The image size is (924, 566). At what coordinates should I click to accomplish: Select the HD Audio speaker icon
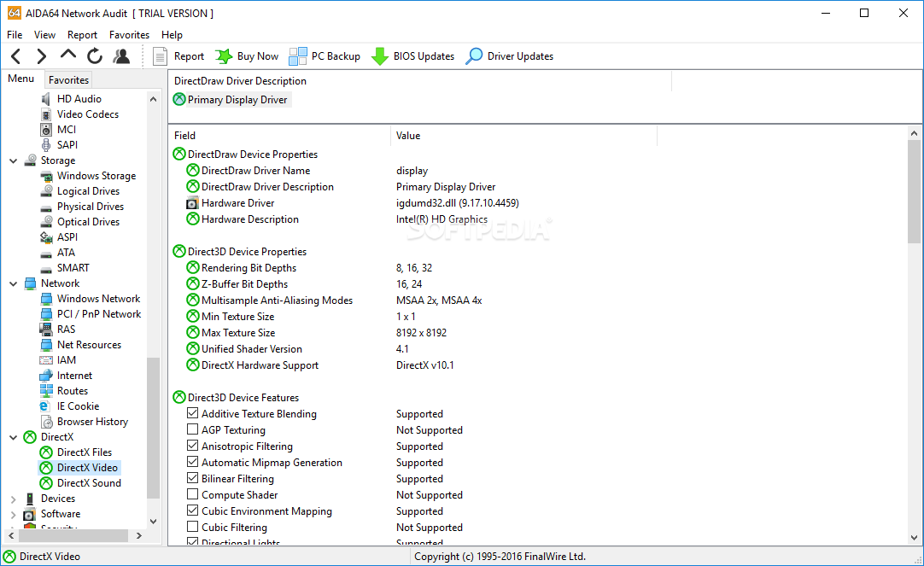tap(46, 99)
